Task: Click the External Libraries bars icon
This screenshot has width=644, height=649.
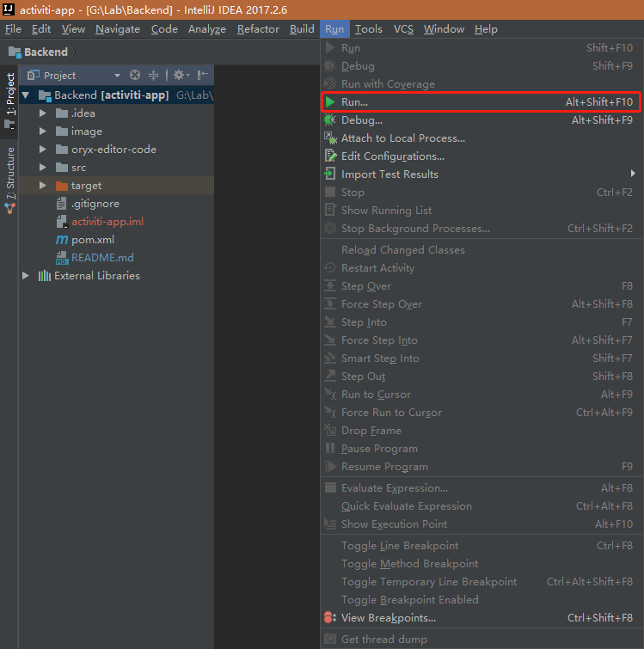Action: tap(45, 276)
